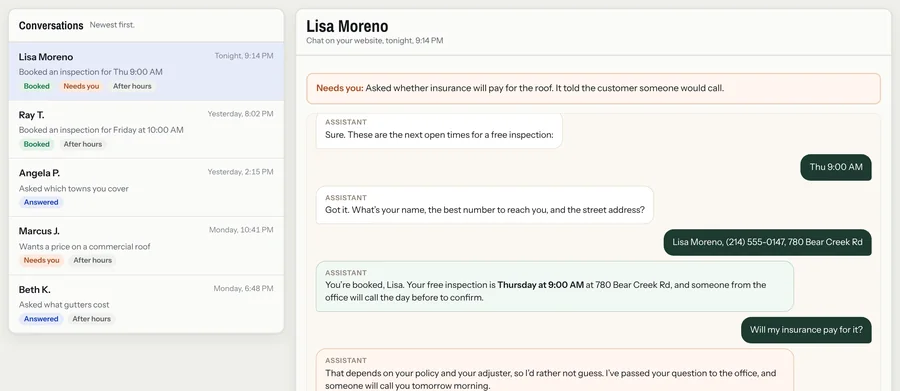Viewport: 900px width, 391px height.
Task: Click 'Asked what gutters cost' summary
Action: tap(64, 304)
